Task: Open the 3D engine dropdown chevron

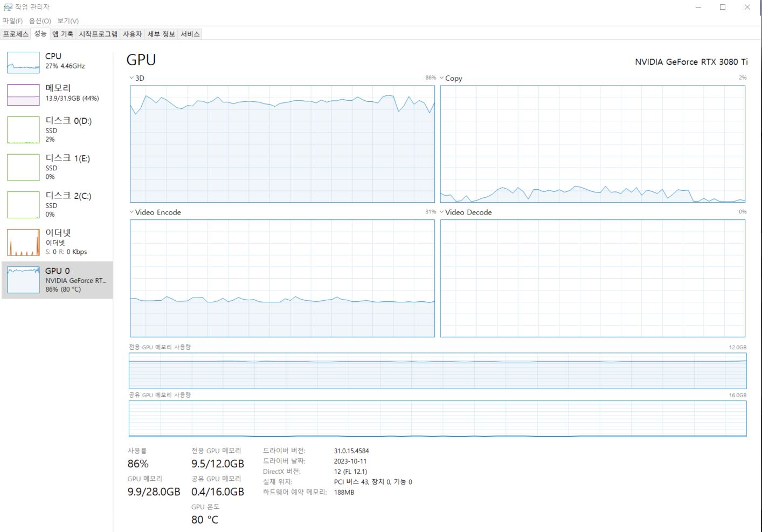Action: point(131,78)
